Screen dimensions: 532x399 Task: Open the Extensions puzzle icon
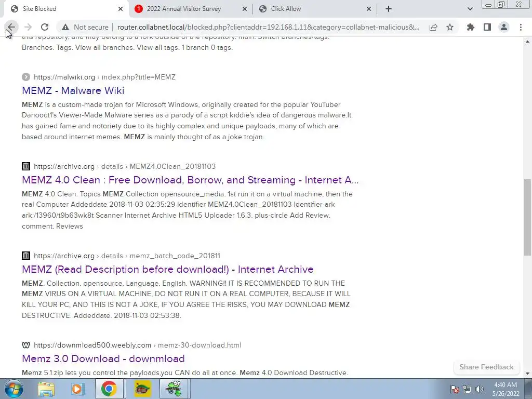pos(471,27)
